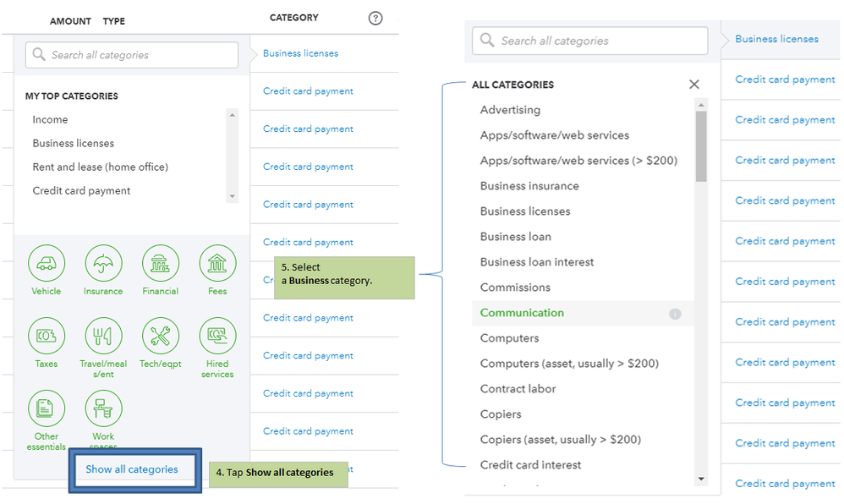Choose Rent and lease (home office)
Viewport: 844px width, 504px height.
pos(100,167)
